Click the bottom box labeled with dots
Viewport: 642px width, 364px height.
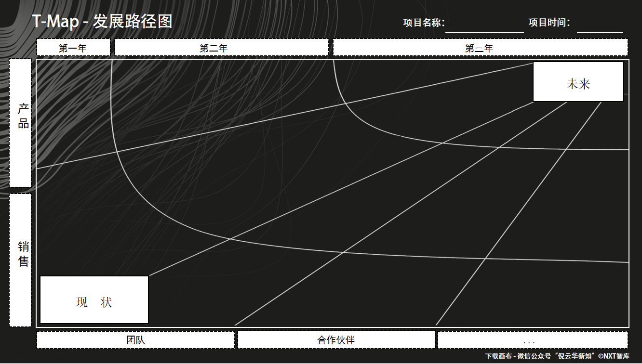tap(533, 340)
